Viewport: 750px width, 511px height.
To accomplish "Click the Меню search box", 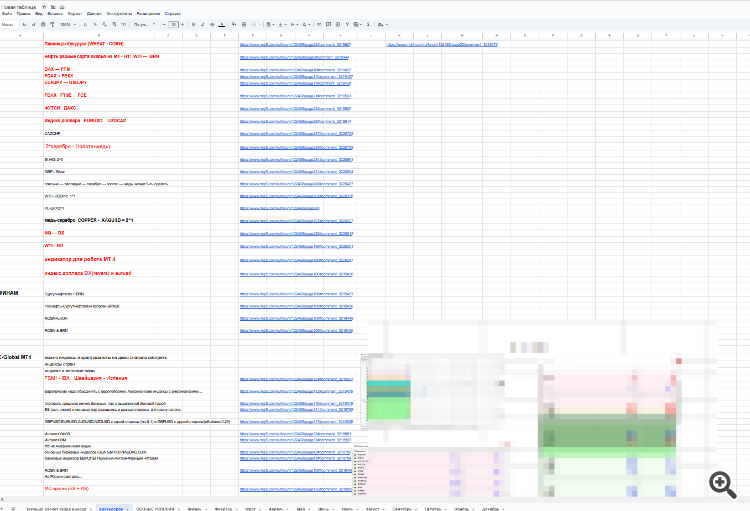I will coord(10,24).
